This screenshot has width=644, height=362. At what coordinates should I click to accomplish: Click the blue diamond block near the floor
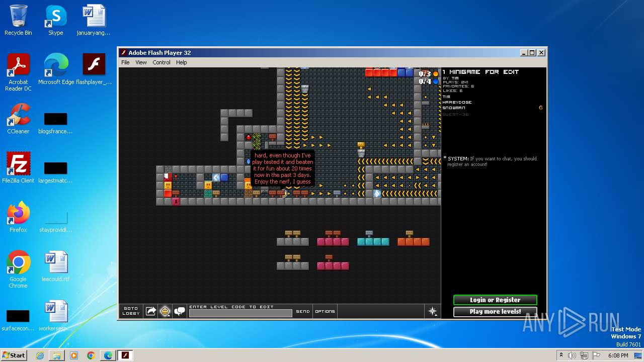(x=377, y=194)
